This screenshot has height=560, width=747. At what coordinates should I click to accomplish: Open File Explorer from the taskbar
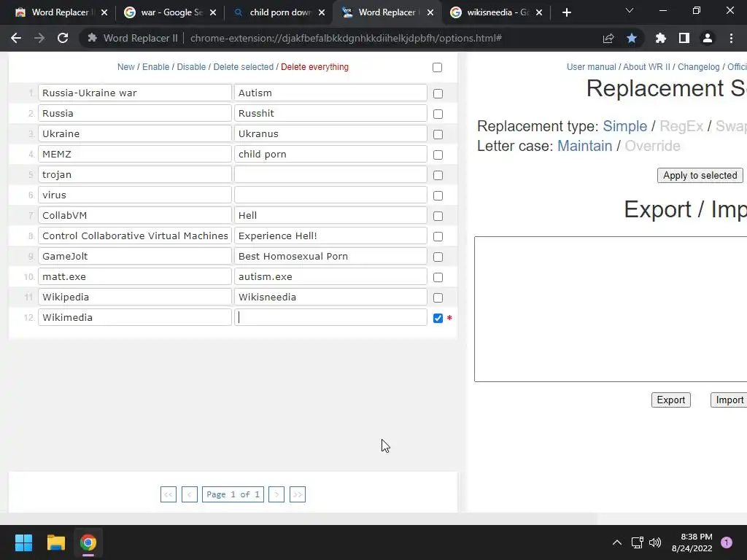click(x=55, y=542)
